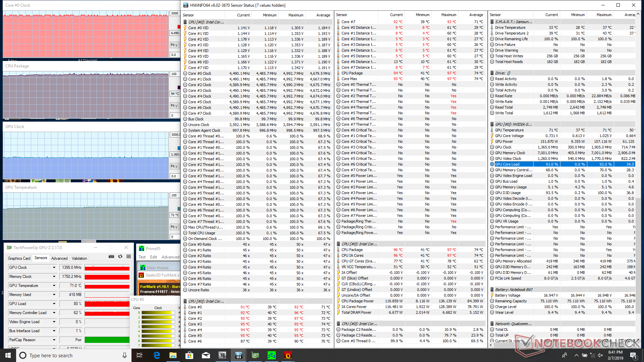The image size is (644, 362).
Task: Click the S.M.A.R.T. Samsung group header
Action: [x=562, y=22]
